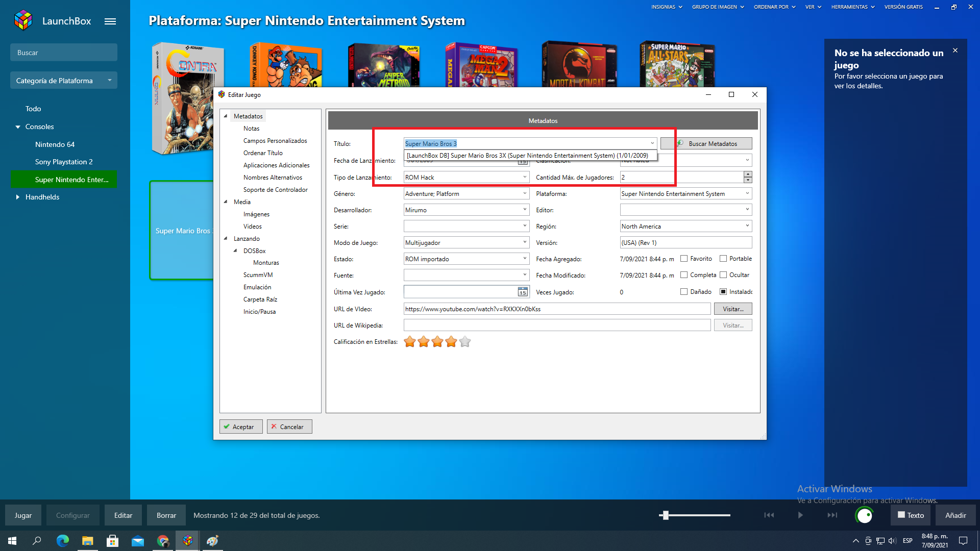Image resolution: width=980 pixels, height=551 pixels.
Task: Select the Mega Man 2 box art
Action: coord(482,64)
